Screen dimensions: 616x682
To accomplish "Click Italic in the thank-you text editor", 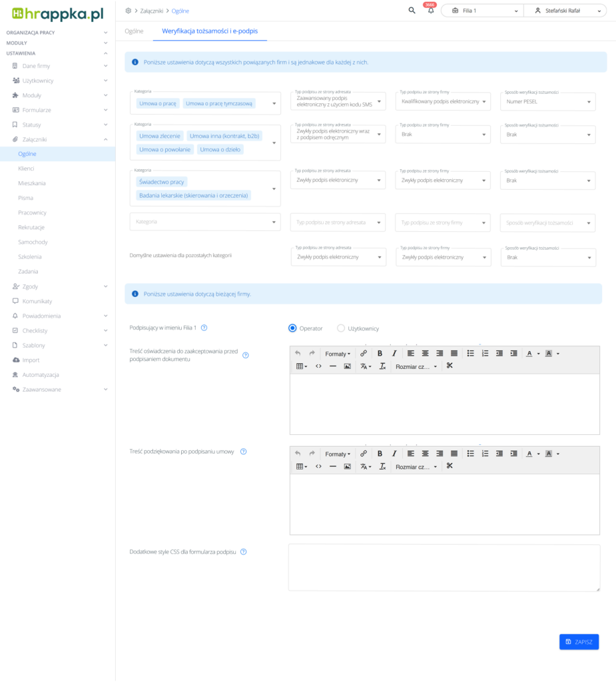I will tap(394, 454).
